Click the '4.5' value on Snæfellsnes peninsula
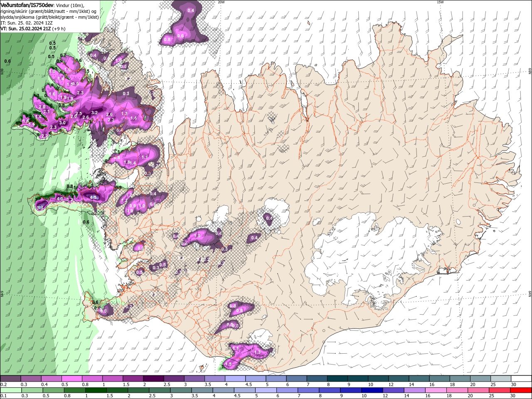The height and width of the screenshot is (399, 532). pyautogui.click(x=93, y=198)
